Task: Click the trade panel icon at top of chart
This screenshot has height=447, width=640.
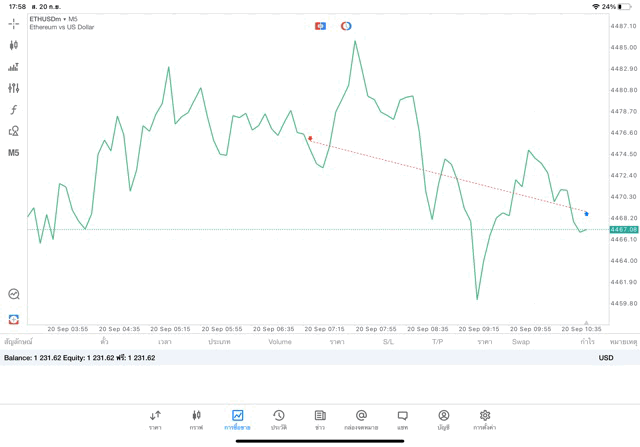Action: [320, 26]
